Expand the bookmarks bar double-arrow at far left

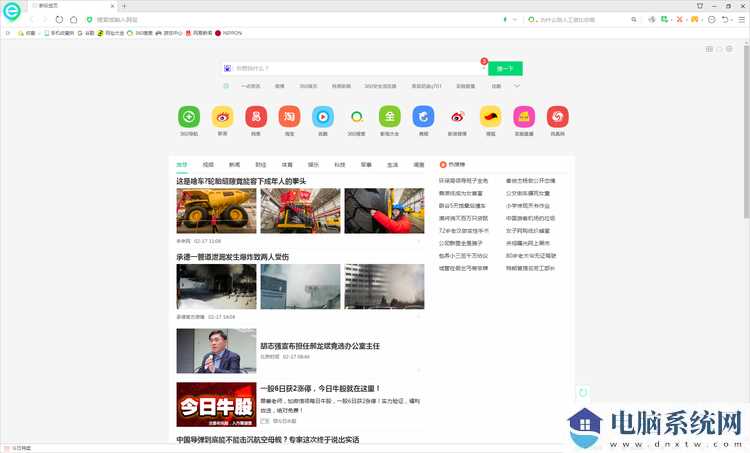8,33
